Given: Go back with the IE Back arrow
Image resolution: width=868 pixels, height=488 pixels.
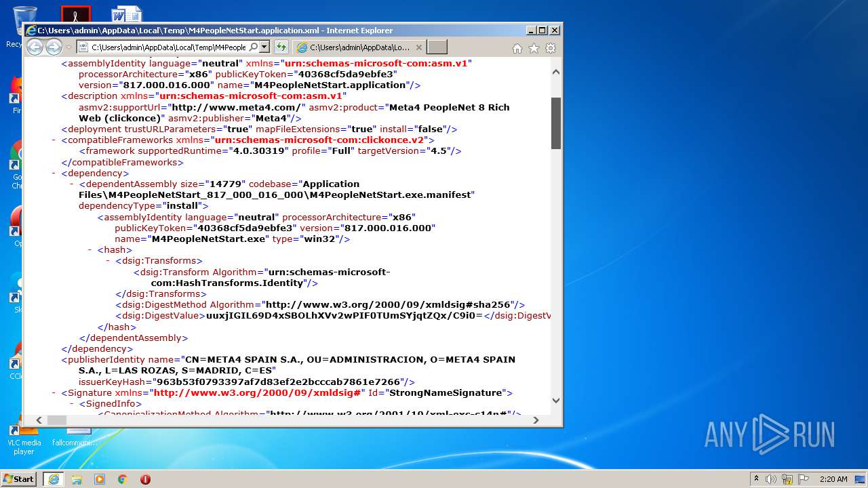Looking at the screenshot, I should tap(35, 47).
